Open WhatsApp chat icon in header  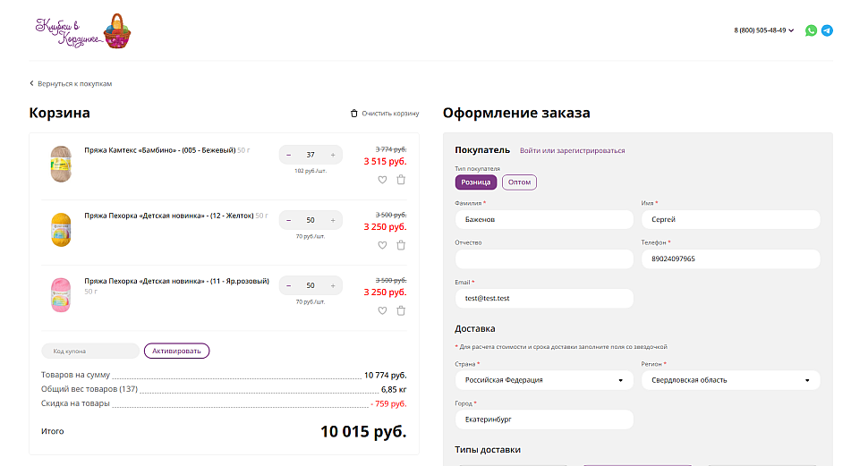pyautogui.click(x=811, y=30)
